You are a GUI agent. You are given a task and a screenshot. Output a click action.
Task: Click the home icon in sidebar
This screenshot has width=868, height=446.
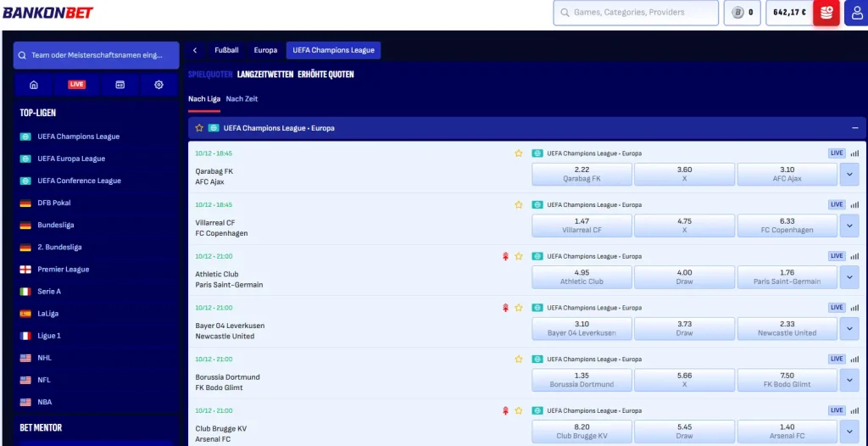tap(34, 85)
